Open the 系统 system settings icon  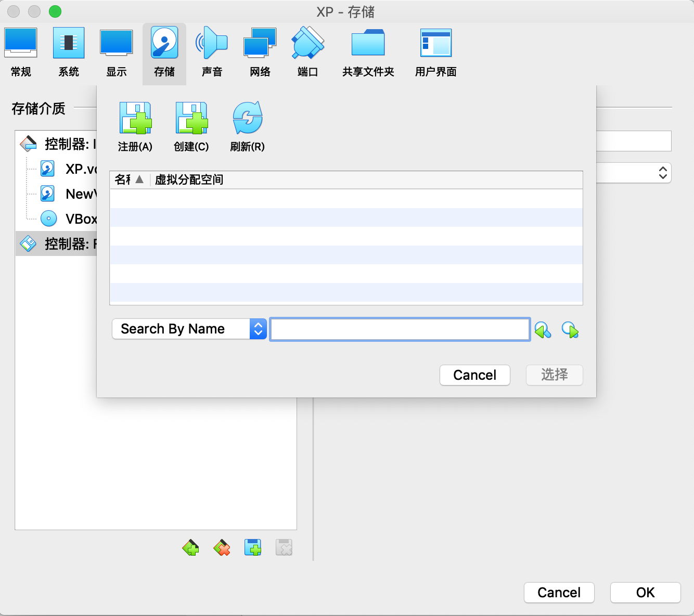[69, 53]
